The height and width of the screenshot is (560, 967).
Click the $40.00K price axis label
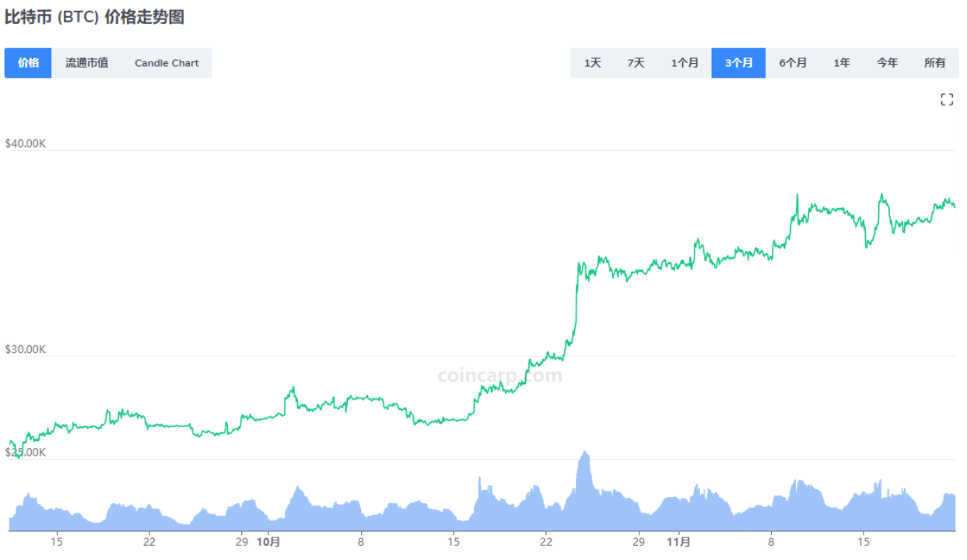(x=26, y=143)
